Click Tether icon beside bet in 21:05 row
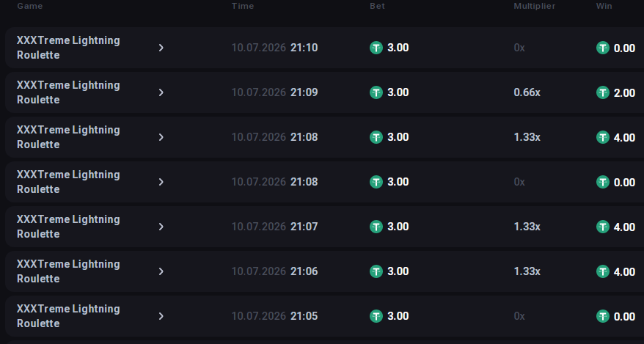The width and height of the screenshot is (644, 344). (376, 316)
